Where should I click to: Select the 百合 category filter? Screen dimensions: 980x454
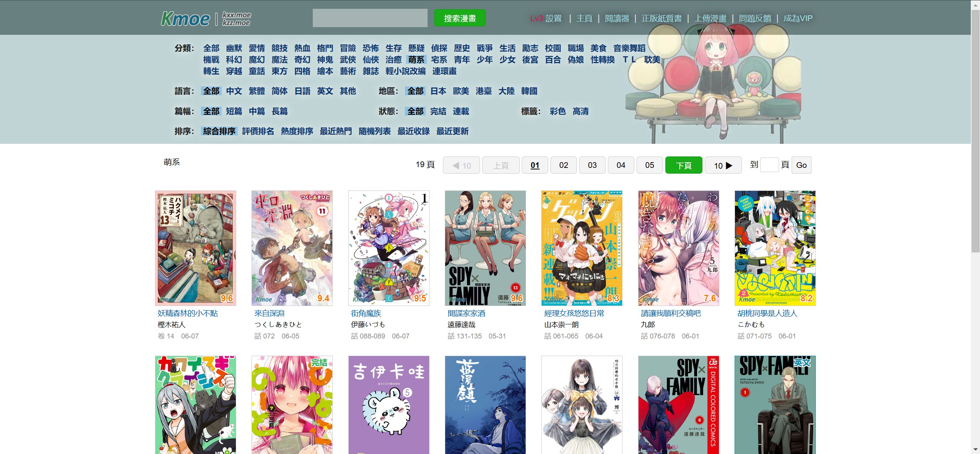(x=553, y=60)
